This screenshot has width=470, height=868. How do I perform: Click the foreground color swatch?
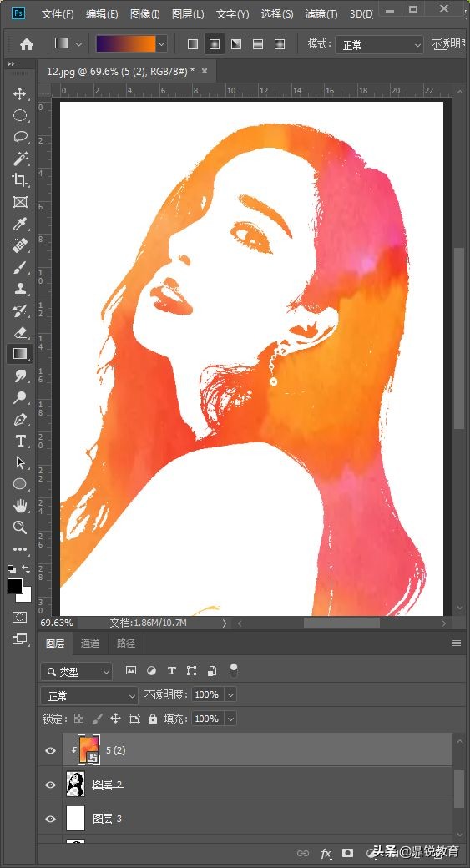15,586
